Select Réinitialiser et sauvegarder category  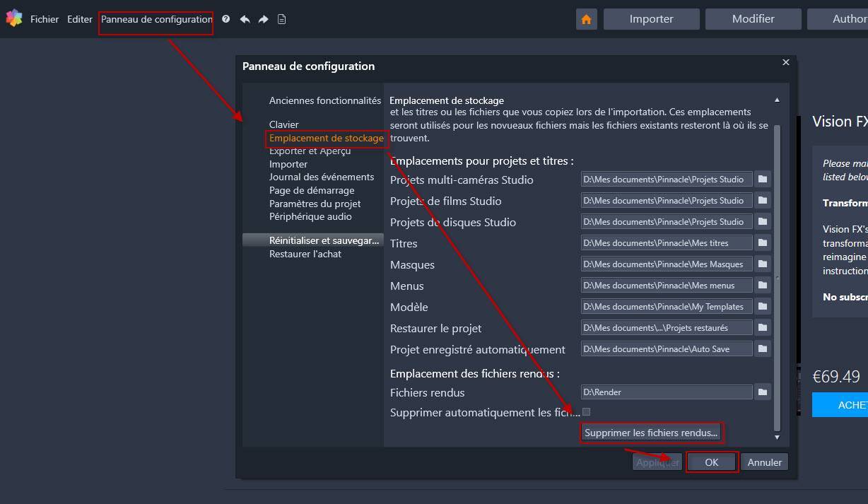(313, 240)
